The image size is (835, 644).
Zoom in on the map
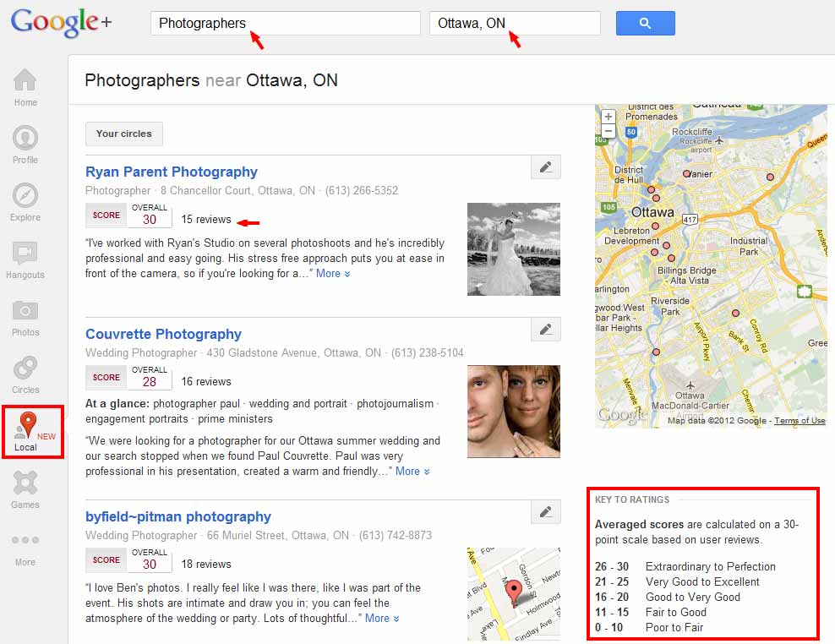tap(609, 117)
